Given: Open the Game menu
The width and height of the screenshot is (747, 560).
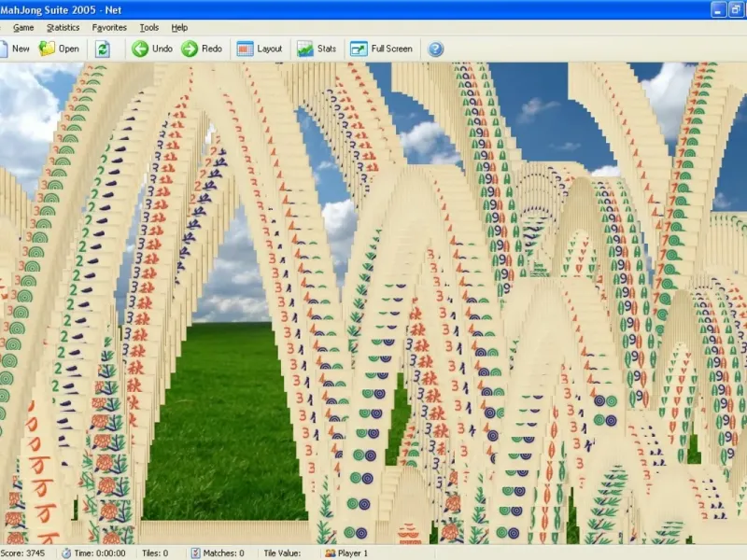Looking at the screenshot, I should point(23,28).
